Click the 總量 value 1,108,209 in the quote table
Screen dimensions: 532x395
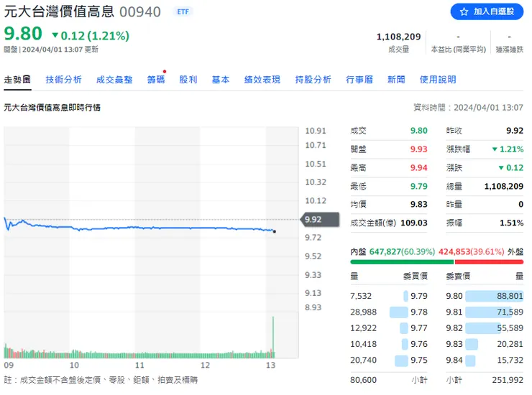point(504,186)
